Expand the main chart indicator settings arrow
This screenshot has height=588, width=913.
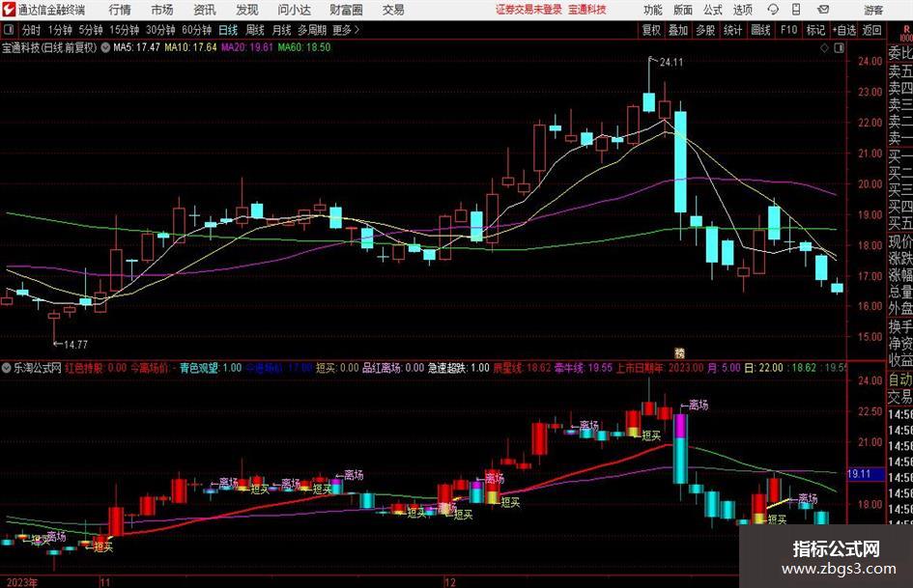[x=105, y=47]
